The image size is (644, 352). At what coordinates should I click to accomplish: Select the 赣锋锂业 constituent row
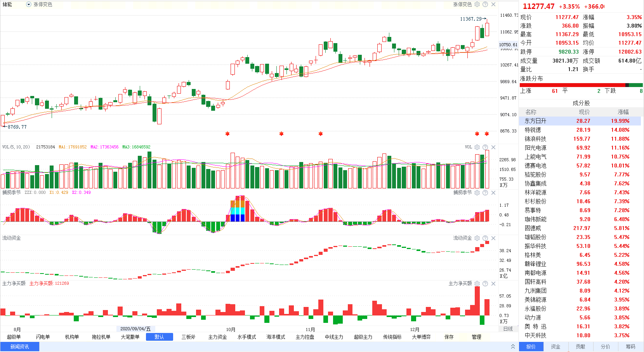[580, 264]
